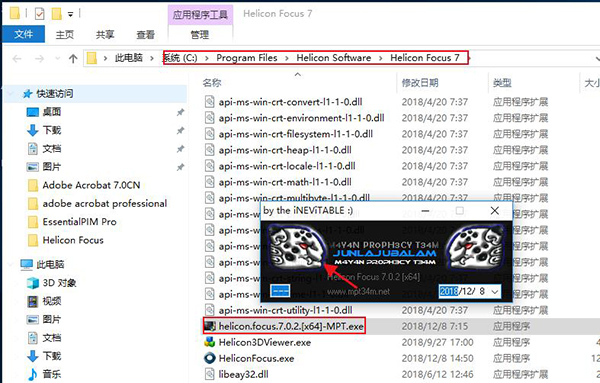Screen dimensions: 600x383
Task: Click the address bar folder icon
Action: (92, 58)
